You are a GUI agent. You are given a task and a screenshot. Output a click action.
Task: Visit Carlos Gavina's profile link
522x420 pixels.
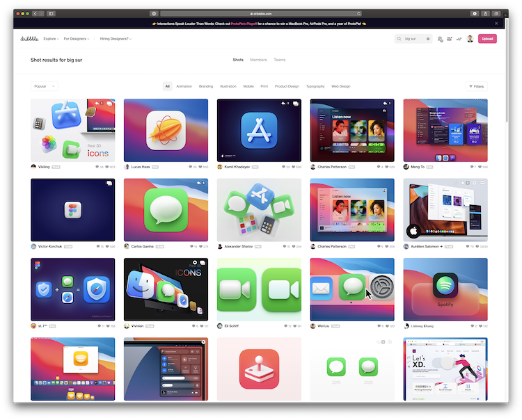pyautogui.click(x=143, y=246)
